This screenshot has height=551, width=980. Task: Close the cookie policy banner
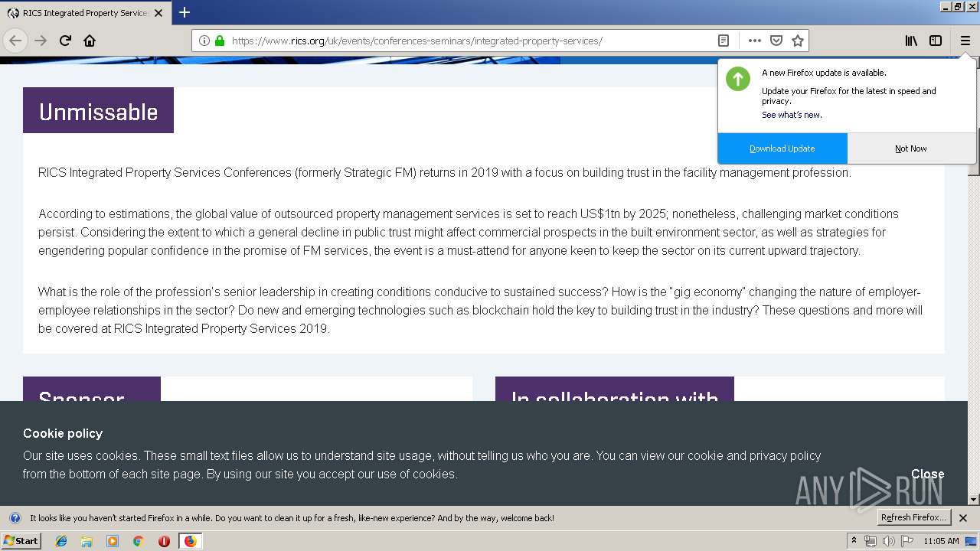[927, 474]
